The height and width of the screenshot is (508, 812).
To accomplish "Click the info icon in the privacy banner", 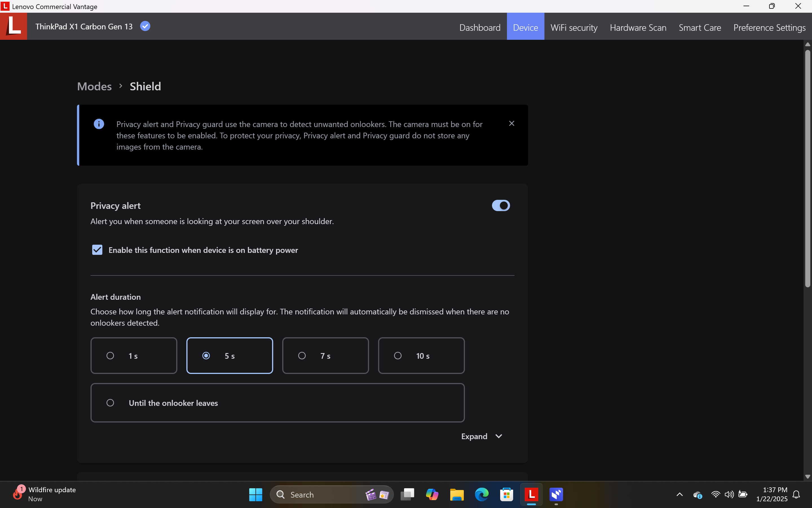I will tap(99, 124).
